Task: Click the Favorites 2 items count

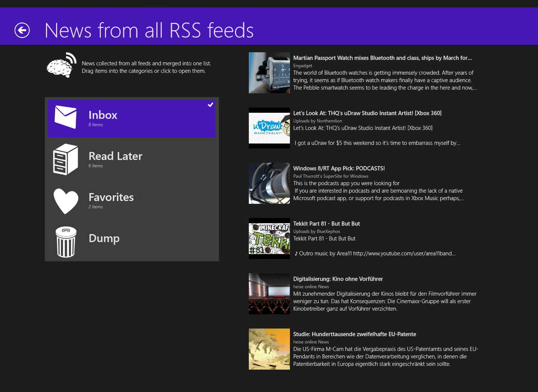Action: tap(96, 207)
